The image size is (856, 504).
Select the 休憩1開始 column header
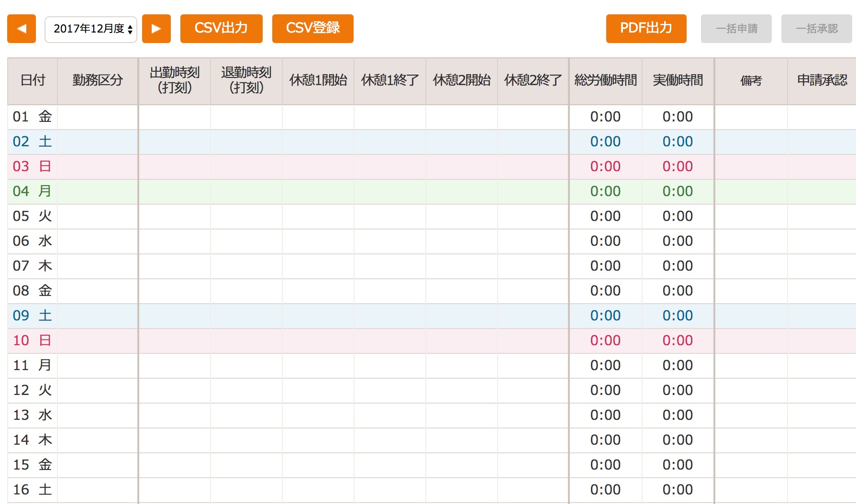(x=318, y=81)
